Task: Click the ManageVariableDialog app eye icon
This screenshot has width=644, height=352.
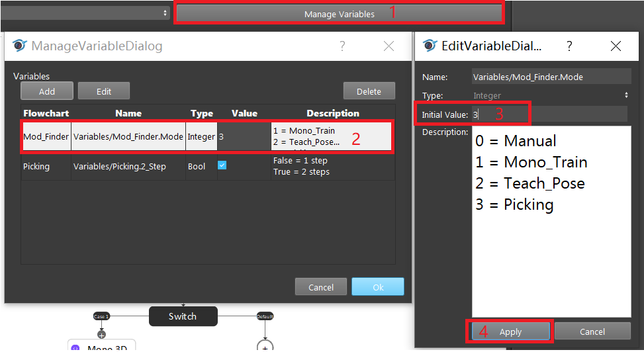Action: tap(19, 45)
